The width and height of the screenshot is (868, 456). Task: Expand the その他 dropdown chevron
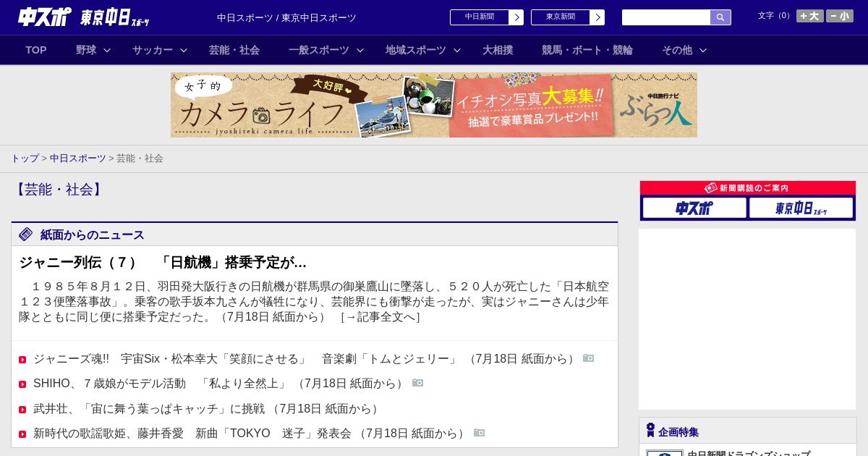coord(703,50)
